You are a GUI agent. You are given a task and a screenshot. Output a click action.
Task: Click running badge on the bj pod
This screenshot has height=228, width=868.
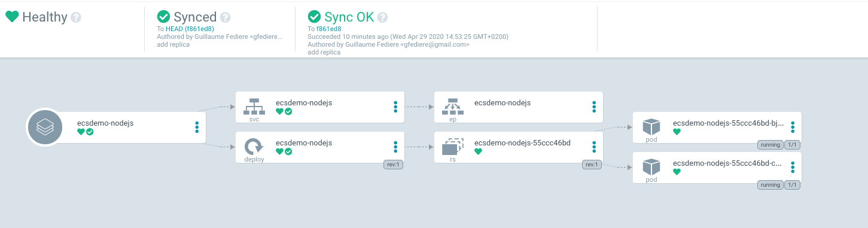click(770, 145)
